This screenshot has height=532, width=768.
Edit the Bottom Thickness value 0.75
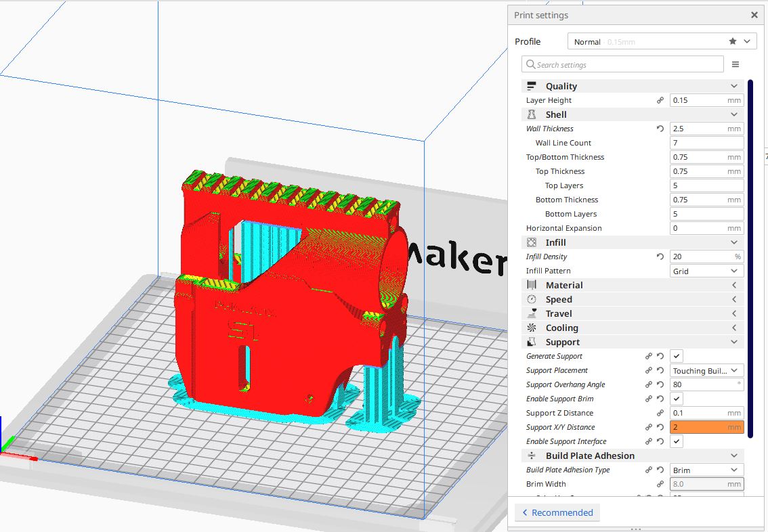707,200
